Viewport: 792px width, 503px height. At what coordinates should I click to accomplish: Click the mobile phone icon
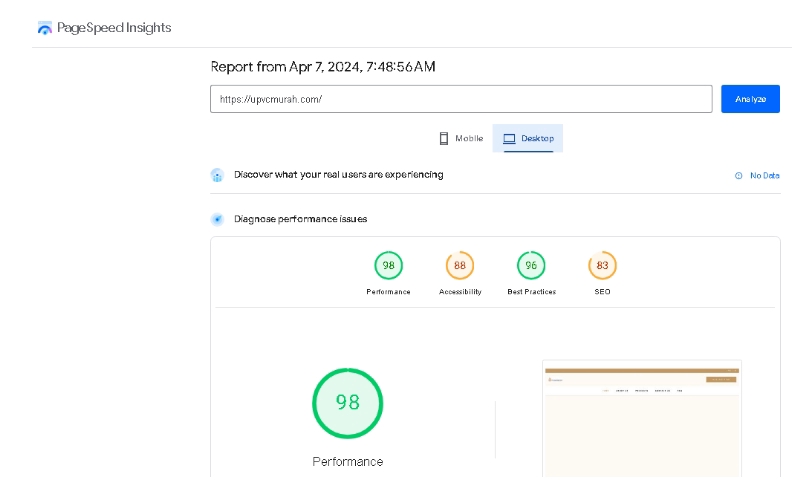click(x=443, y=138)
